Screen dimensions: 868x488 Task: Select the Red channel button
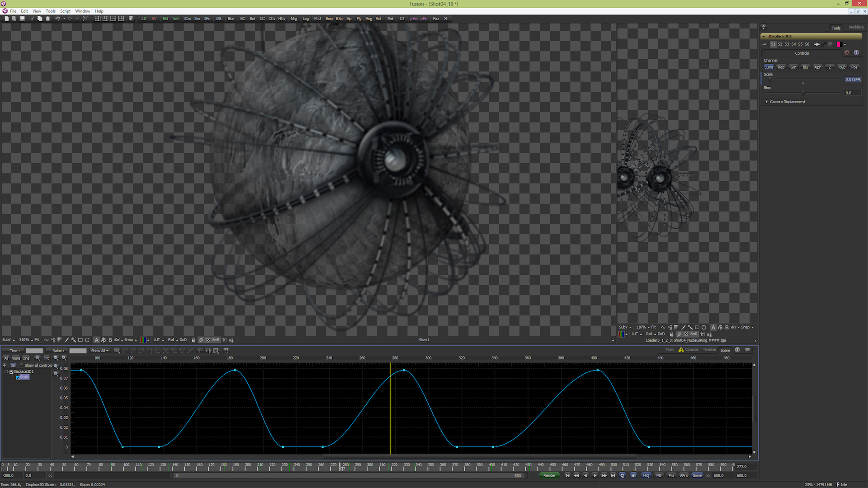point(781,67)
